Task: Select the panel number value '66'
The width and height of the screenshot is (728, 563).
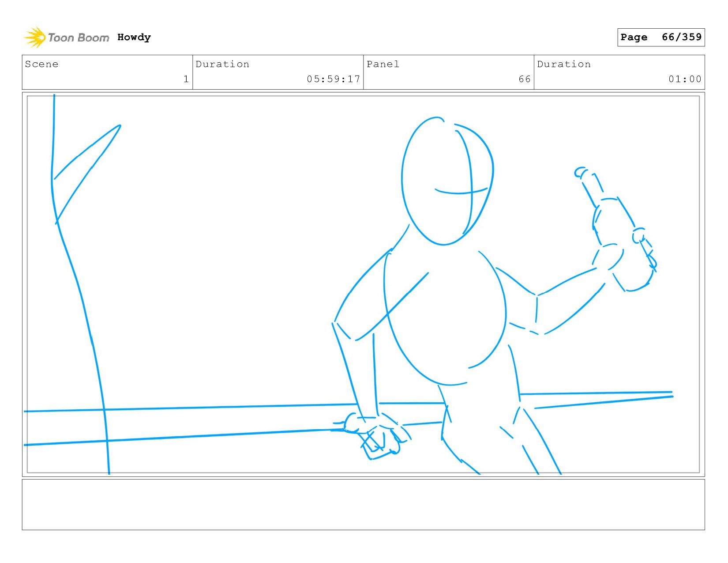Action: (525, 79)
